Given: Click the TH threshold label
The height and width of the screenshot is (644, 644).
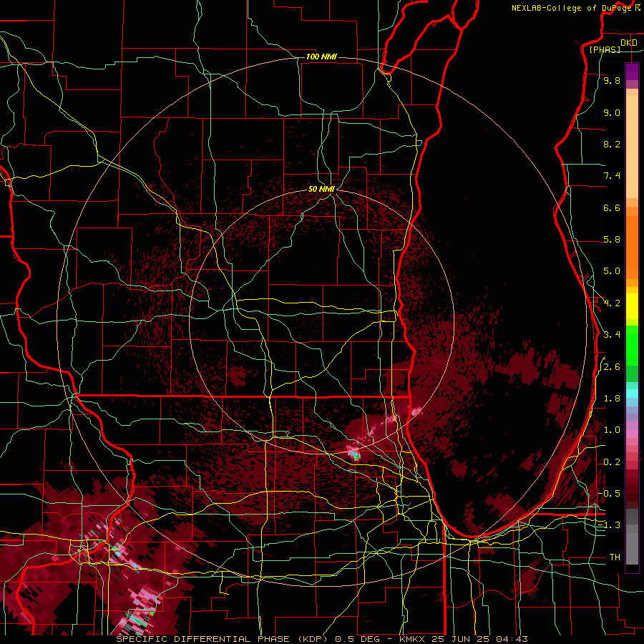Looking at the screenshot, I should (x=615, y=557).
